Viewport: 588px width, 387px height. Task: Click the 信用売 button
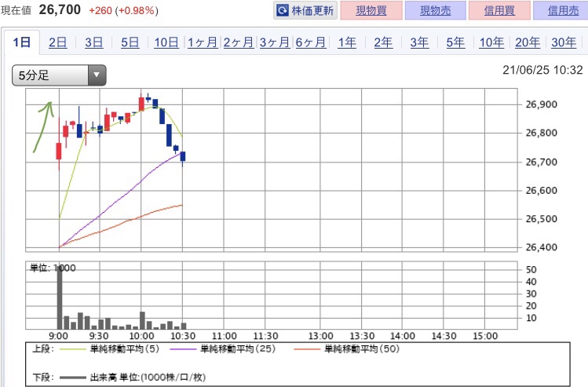pyautogui.click(x=561, y=10)
